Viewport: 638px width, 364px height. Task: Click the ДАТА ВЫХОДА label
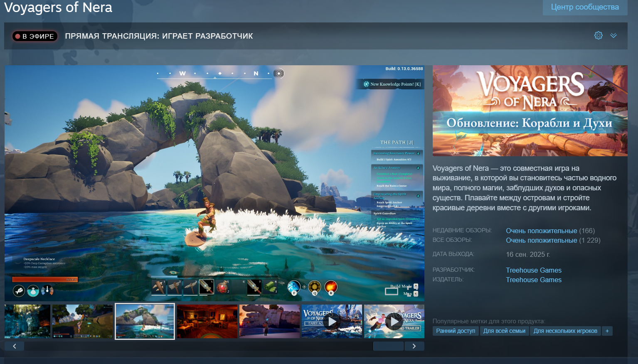pyautogui.click(x=453, y=254)
